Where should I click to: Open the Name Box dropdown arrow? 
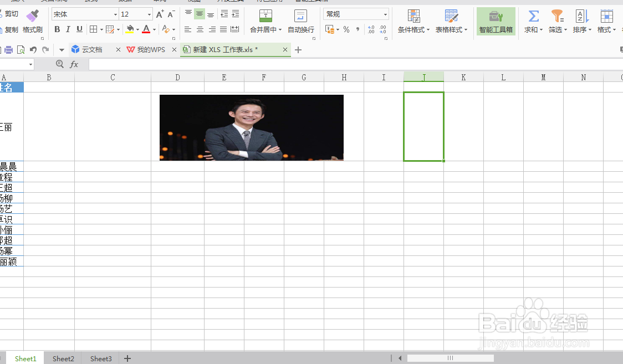[x=30, y=64]
